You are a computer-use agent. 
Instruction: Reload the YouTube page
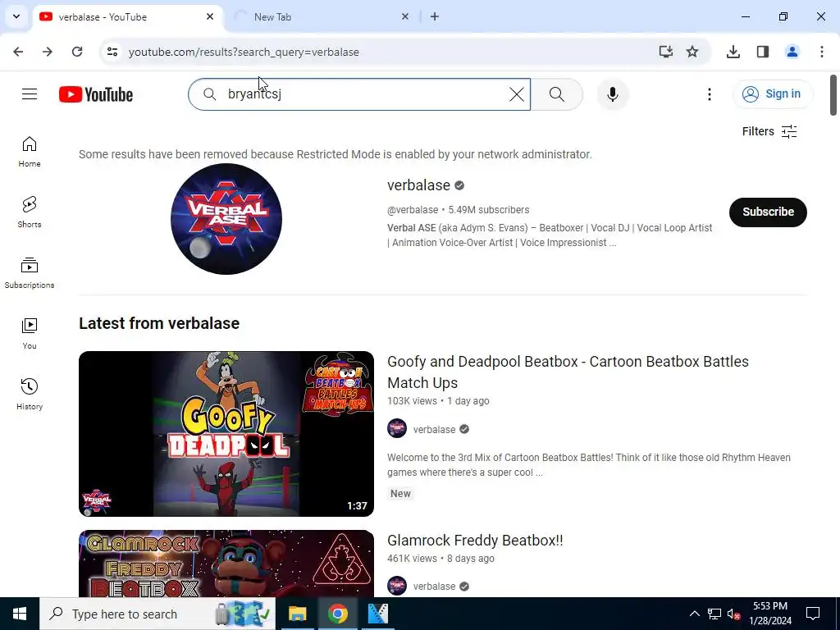[x=77, y=52]
